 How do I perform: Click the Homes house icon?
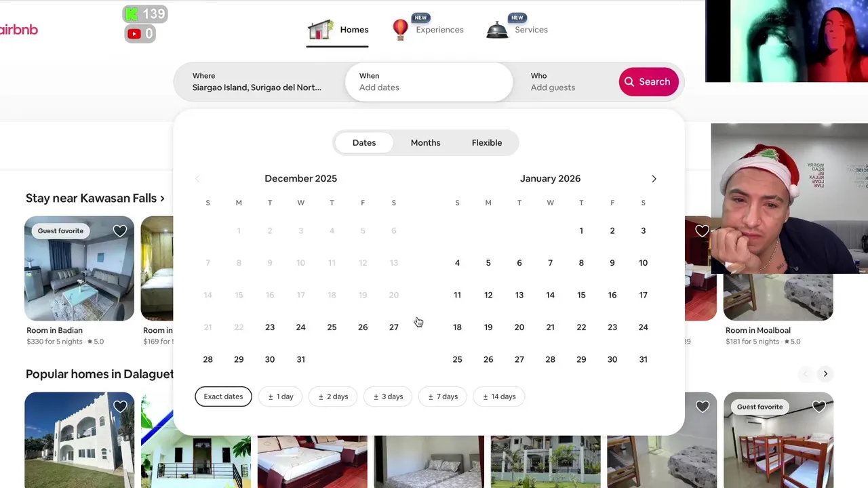click(321, 30)
